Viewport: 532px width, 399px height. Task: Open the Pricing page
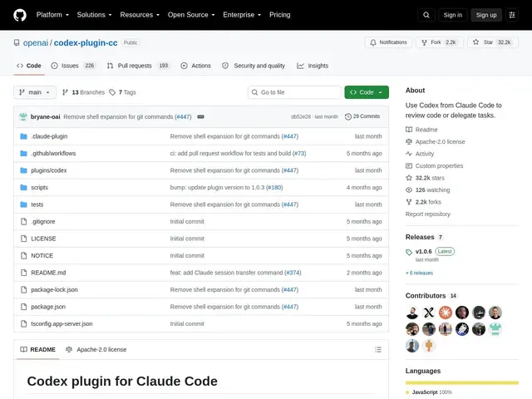pyautogui.click(x=279, y=15)
